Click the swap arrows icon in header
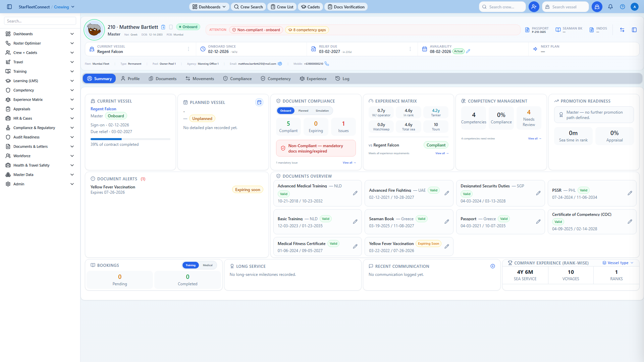This screenshot has width=644, height=362. [x=622, y=30]
